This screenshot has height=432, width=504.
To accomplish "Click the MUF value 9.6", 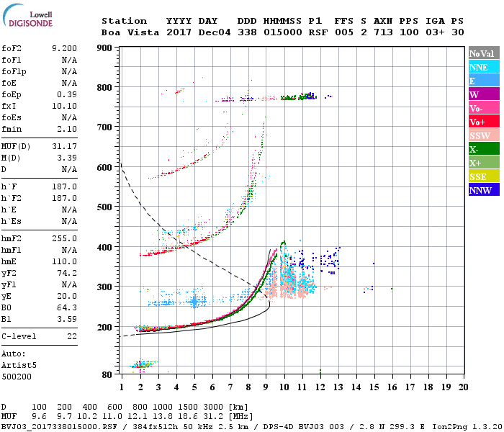I will [x=39, y=417].
